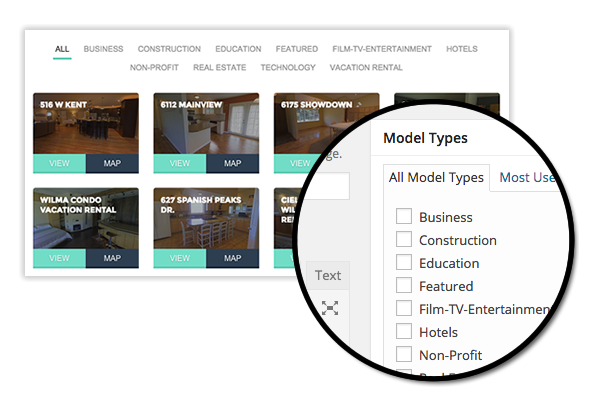
Task: Click MAP under 516 W Kent
Action: pyautogui.click(x=112, y=163)
